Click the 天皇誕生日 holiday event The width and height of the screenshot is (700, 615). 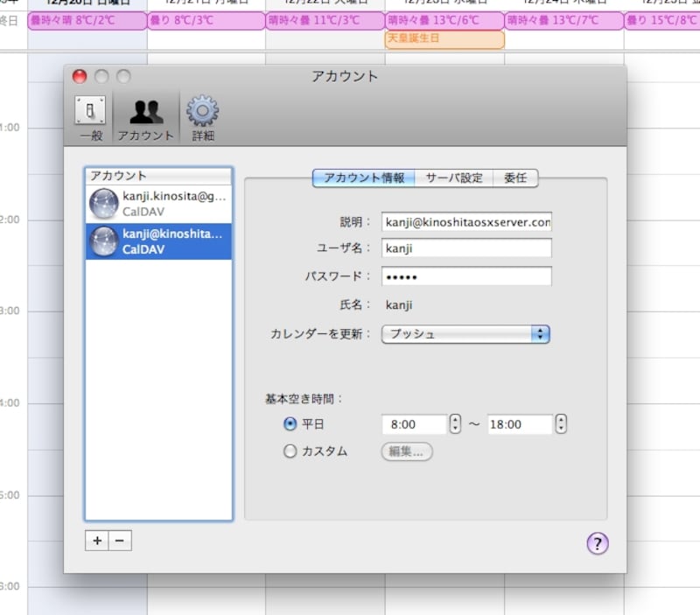tap(444, 39)
